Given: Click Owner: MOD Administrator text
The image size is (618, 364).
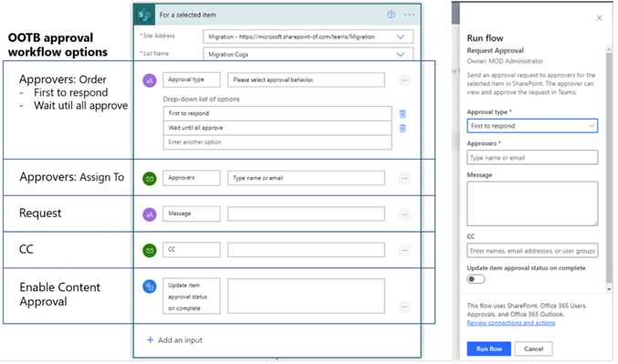Looking at the screenshot, I should (505, 61).
